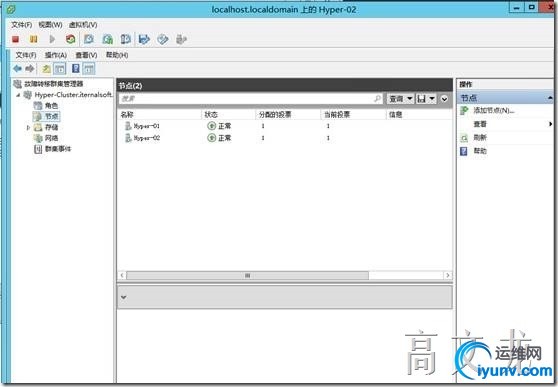Select Hyper-Cluster.iternalsoft tree node
The image size is (558, 387).
click(73, 95)
